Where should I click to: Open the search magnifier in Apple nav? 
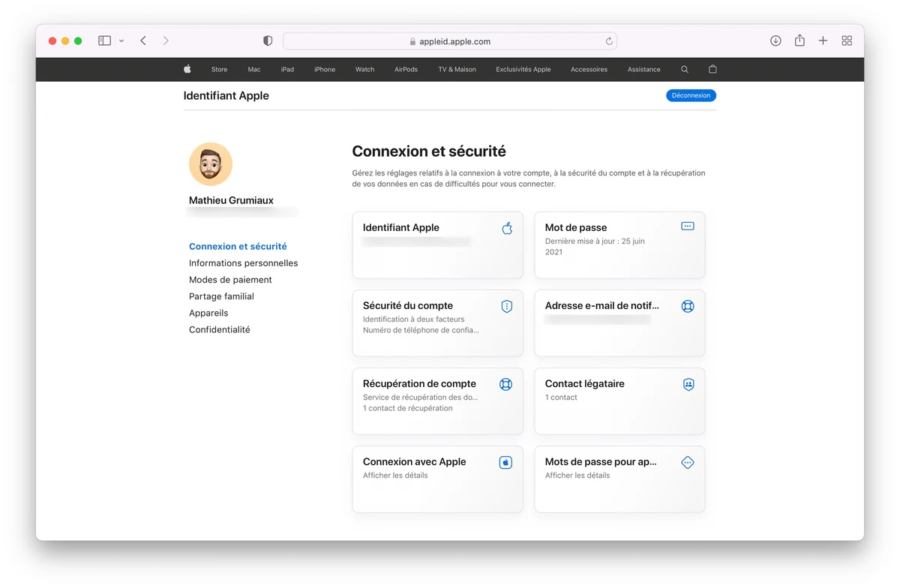coord(685,69)
